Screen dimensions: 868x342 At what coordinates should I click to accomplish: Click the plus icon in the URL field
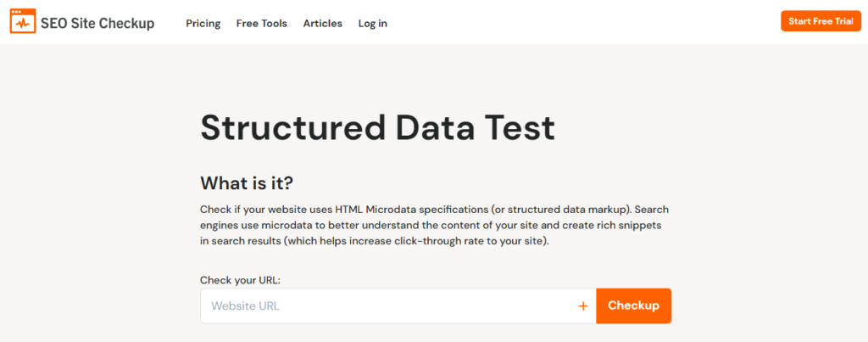coord(582,306)
